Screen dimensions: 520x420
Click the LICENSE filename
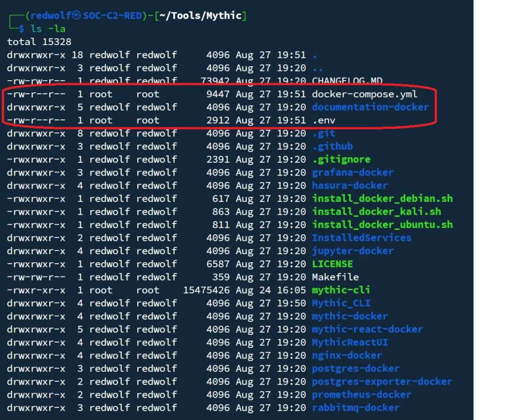click(x=332, y=264)
